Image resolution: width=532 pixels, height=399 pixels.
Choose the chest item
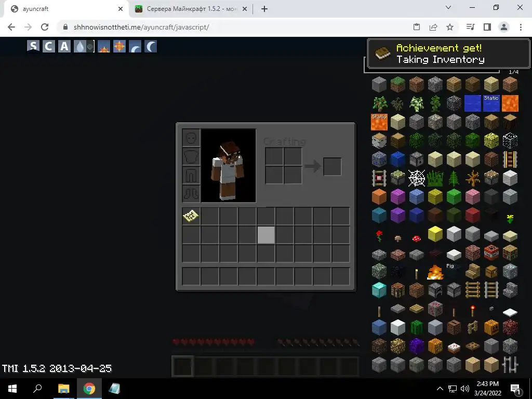(x=491, y=271)
